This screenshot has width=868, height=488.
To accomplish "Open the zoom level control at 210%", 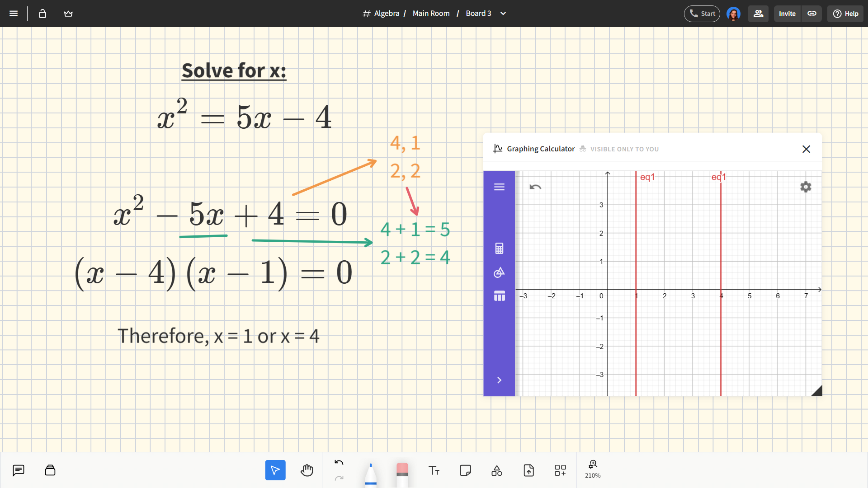I will (593, 469).
